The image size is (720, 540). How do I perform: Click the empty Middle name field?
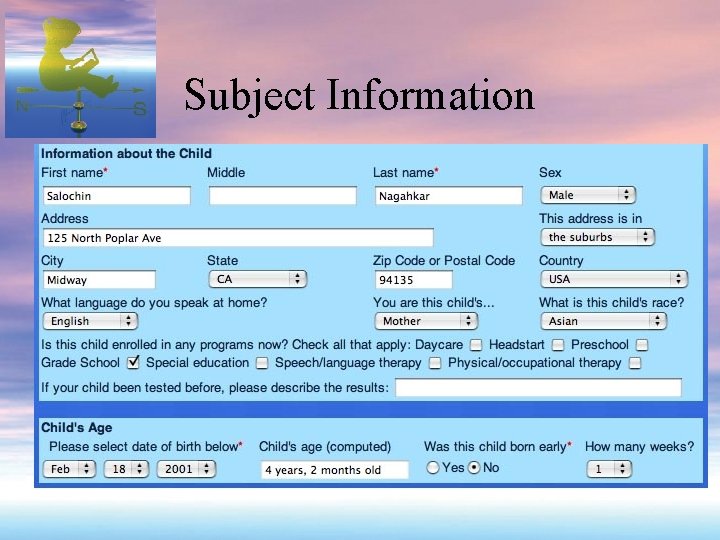pyautogui.click(x=283, y=196)
